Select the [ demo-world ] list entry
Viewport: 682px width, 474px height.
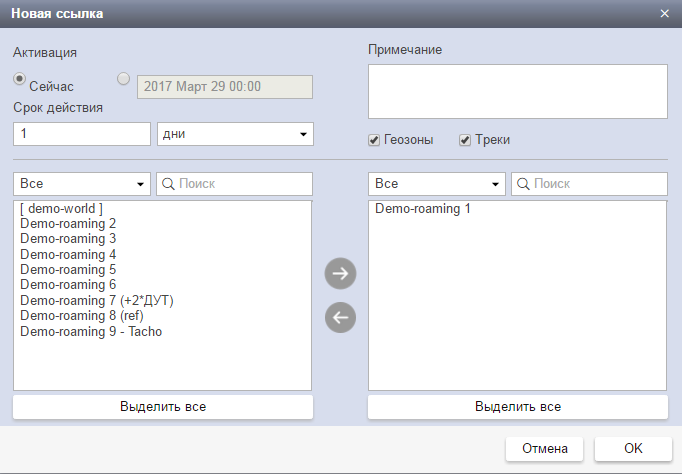(x=62, y=209)
